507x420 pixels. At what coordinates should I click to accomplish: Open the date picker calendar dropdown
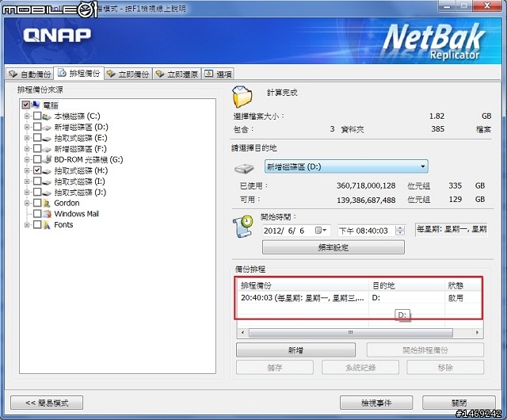pyautogui.click(x=321, y=231)
